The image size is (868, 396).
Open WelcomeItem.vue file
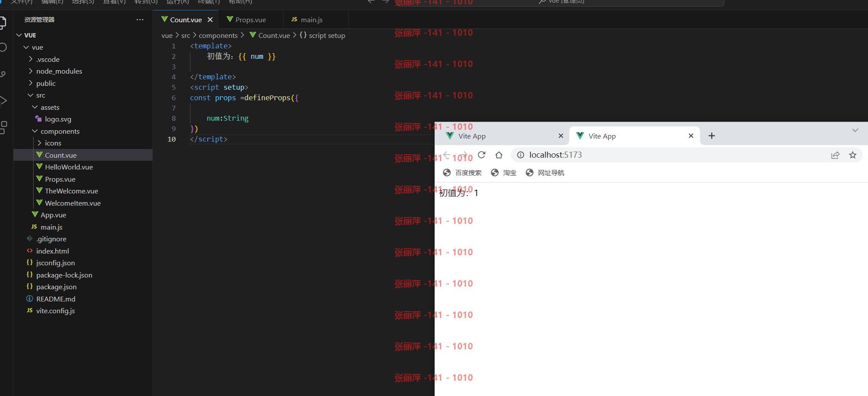point(83,203)
